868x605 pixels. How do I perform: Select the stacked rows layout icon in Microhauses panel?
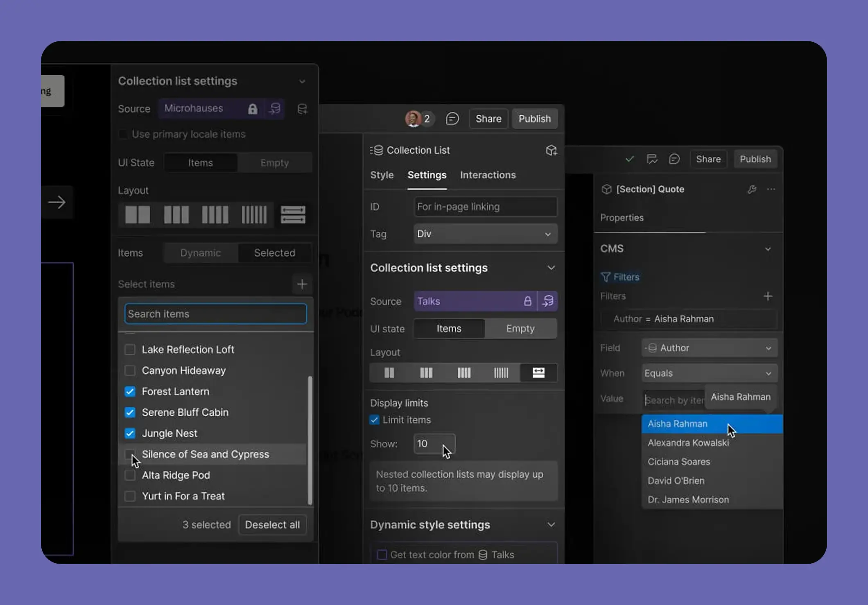293,214
